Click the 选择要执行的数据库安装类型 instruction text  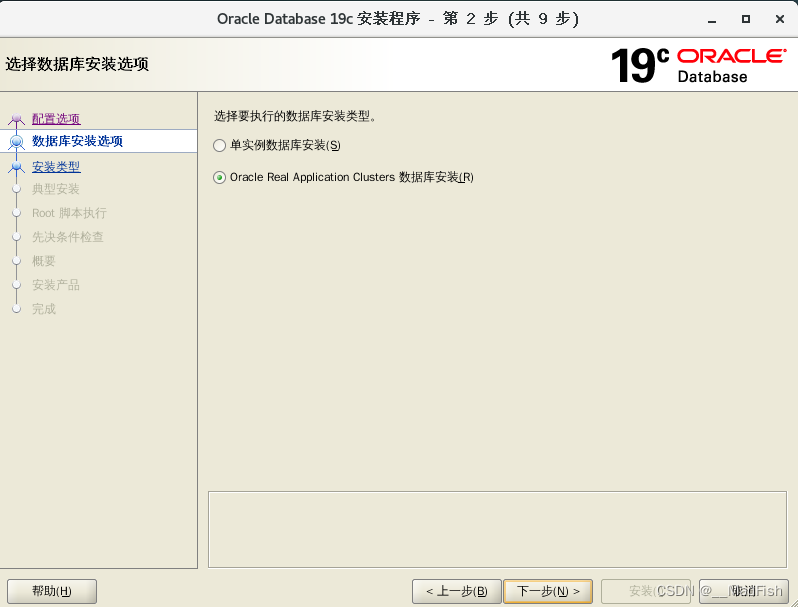point(295,117)
